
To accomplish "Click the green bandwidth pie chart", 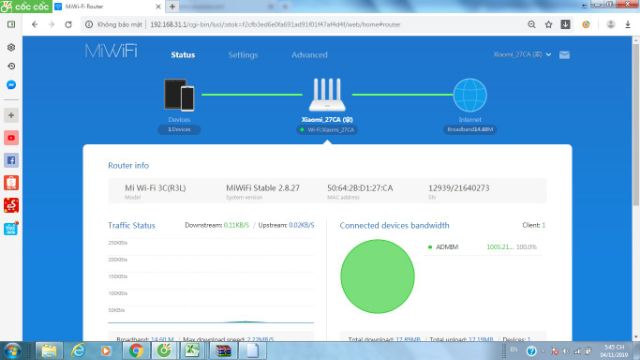I will pos(377,276).
